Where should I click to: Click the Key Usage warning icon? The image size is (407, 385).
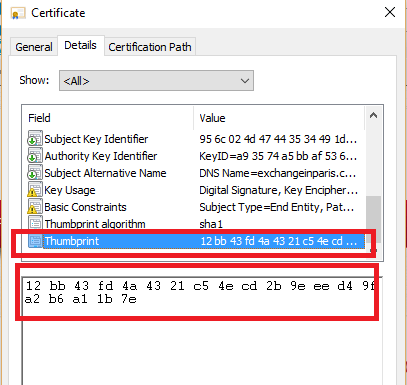pyautogui.click(x=35, y=190)
